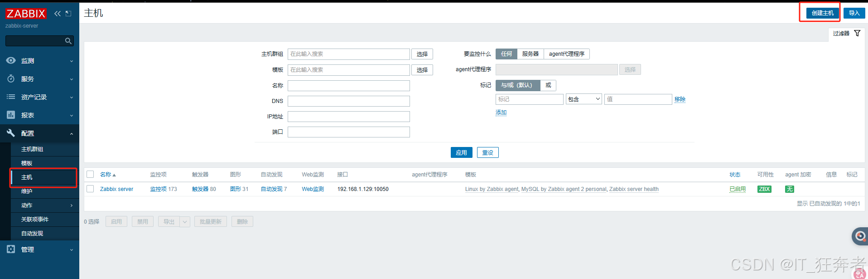Focus the 名称 filter field
Viewport: 868px width, 279px height.
349,86
